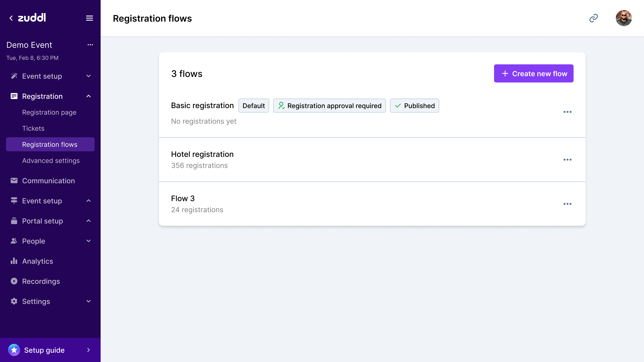Viewport: 644px width, 362px height.
Task: Collapse the Portal setup section chevron
Action: (89, 221)
